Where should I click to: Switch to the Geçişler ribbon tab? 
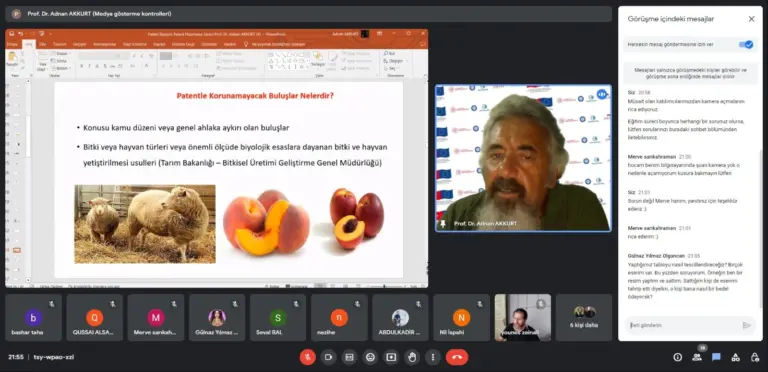[x=79, y=44]
